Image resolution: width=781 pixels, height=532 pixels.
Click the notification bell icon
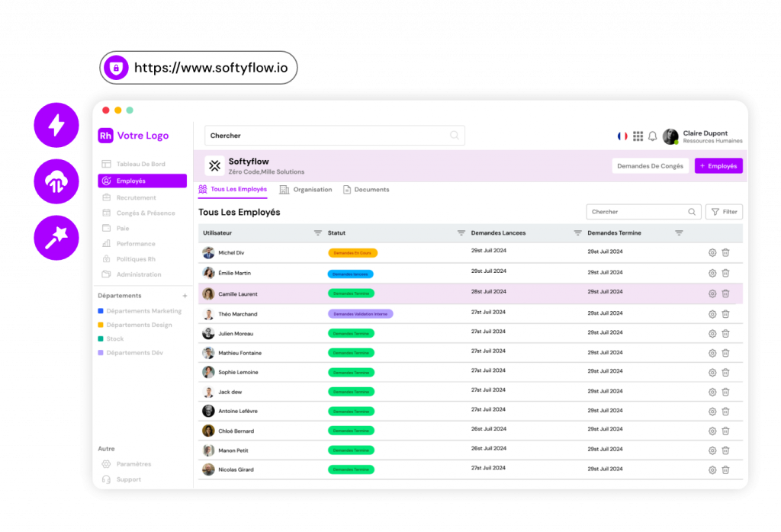click(x=652, y=136)
